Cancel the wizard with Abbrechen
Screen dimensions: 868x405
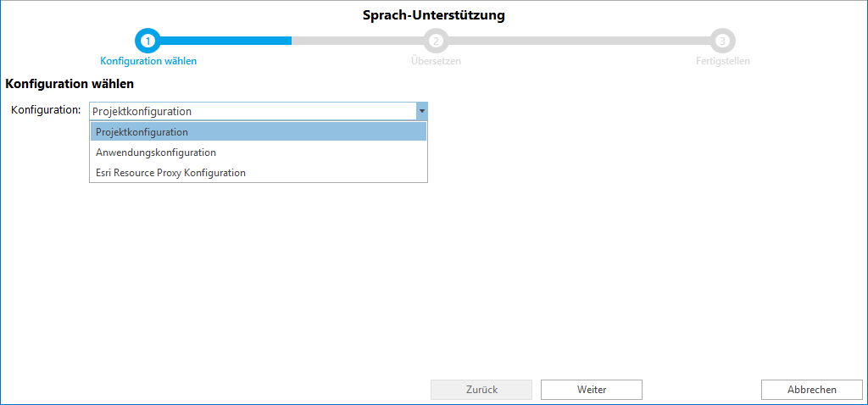pos(812,390)
